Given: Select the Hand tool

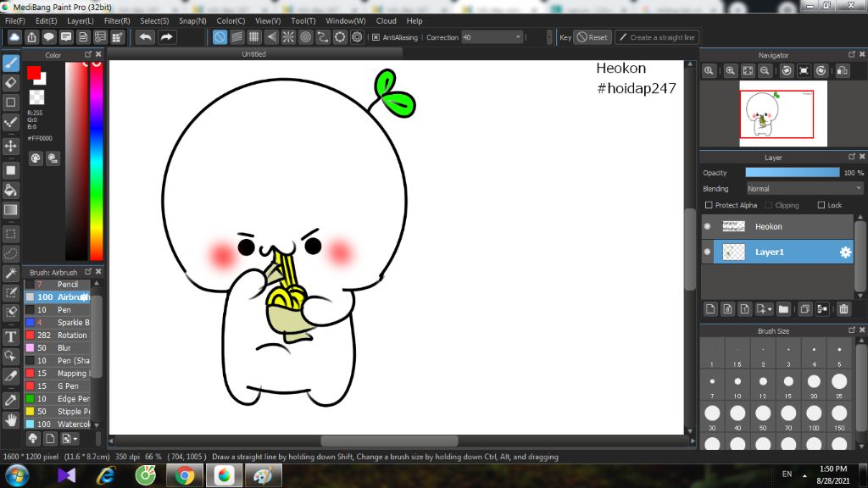Looking at the screenshot, I should pos(10,420).
